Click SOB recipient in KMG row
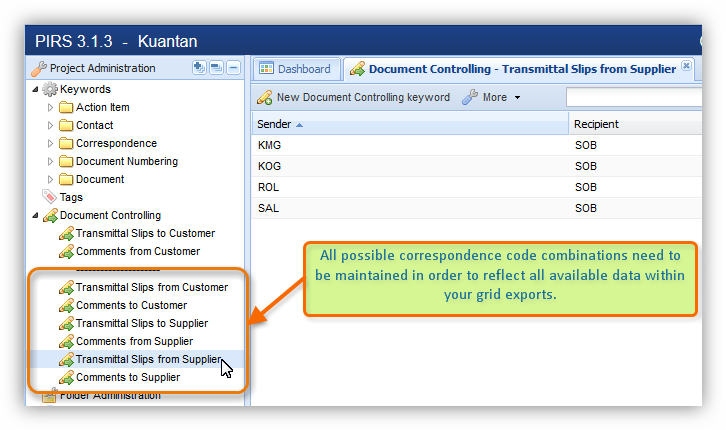The image size is (726, 430). click(586, 145)
